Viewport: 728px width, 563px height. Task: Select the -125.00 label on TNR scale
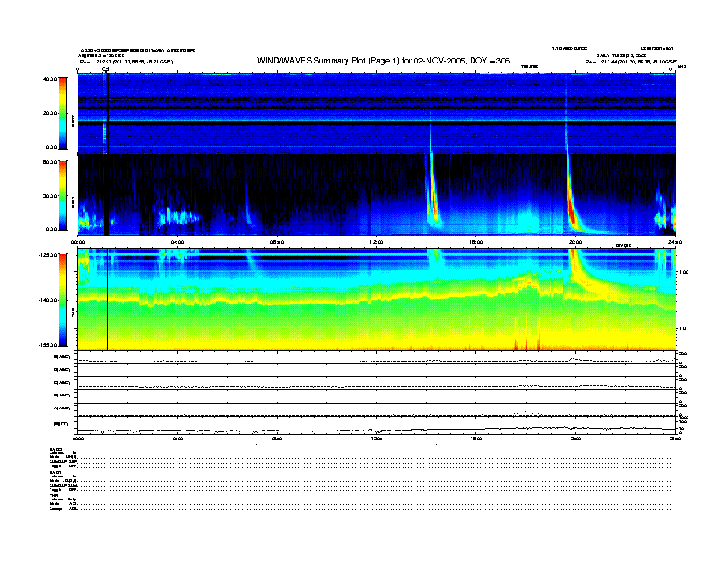pos(48,255)
